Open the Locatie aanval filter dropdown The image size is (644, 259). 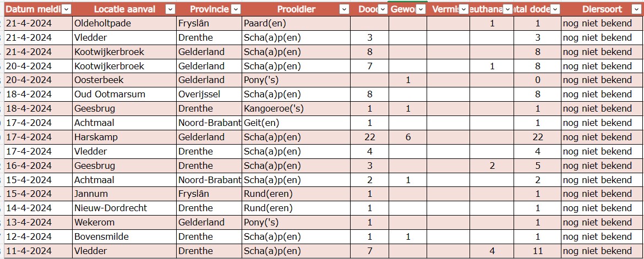pos(170,9)
